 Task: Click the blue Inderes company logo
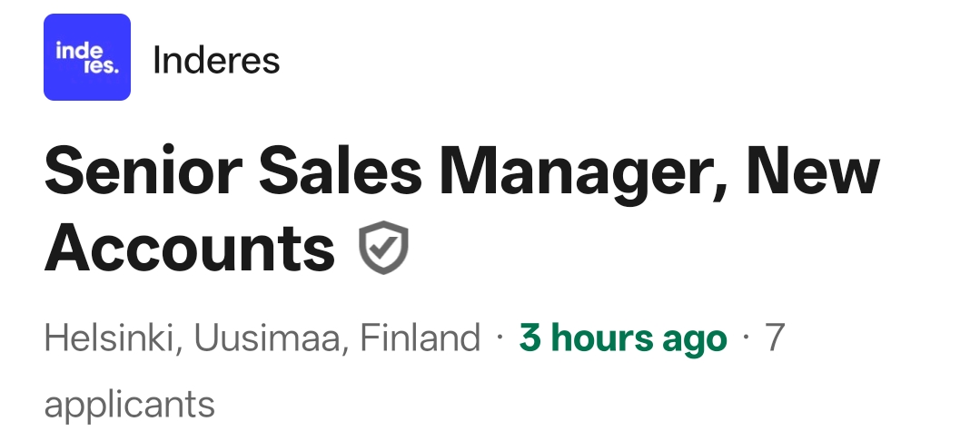click(87, 57)
